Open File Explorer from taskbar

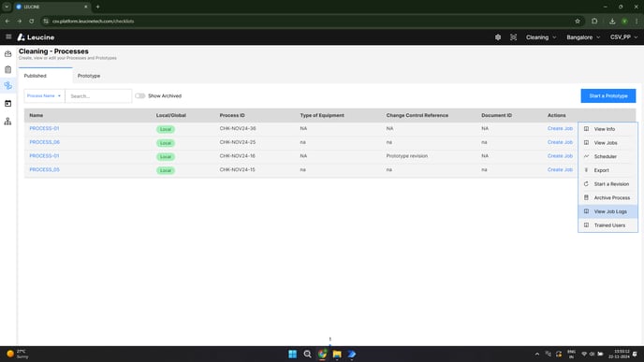click(337, 355)
